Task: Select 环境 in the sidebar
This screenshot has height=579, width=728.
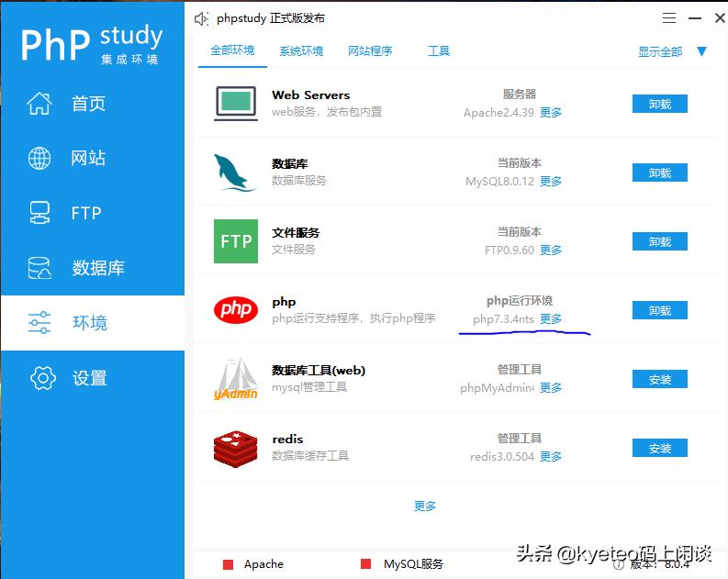Action: [x=93, y=323]
